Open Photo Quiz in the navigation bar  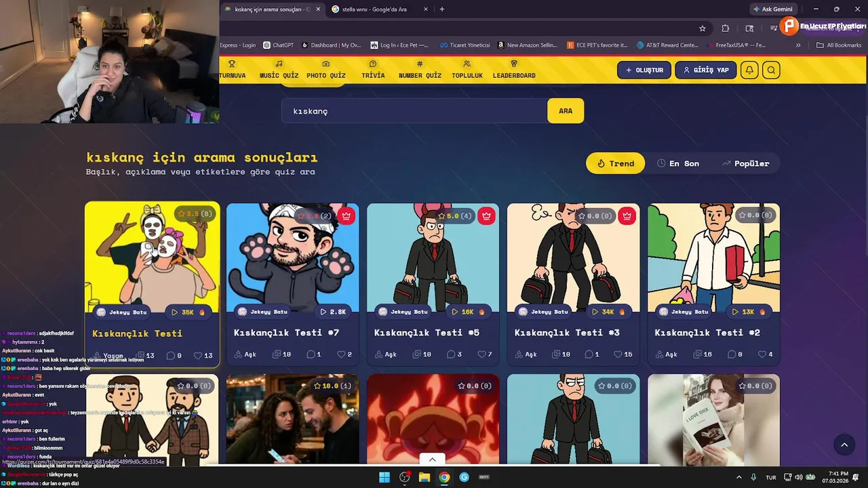326,69
